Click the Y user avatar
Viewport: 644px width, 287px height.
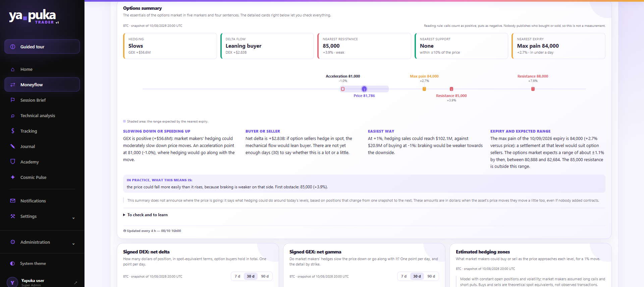point(12,282)
